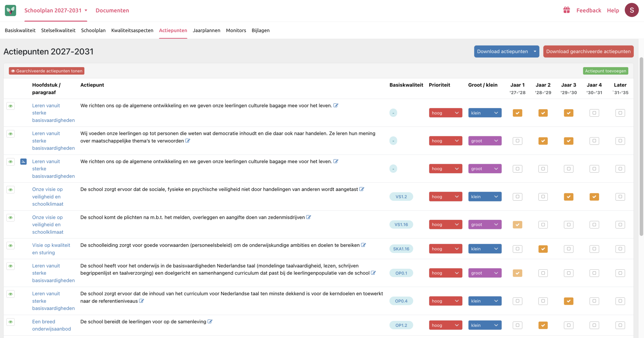Toggle eye icon of zedenmisdrijven row
This screenshot has height=338, width=644.
11,218
